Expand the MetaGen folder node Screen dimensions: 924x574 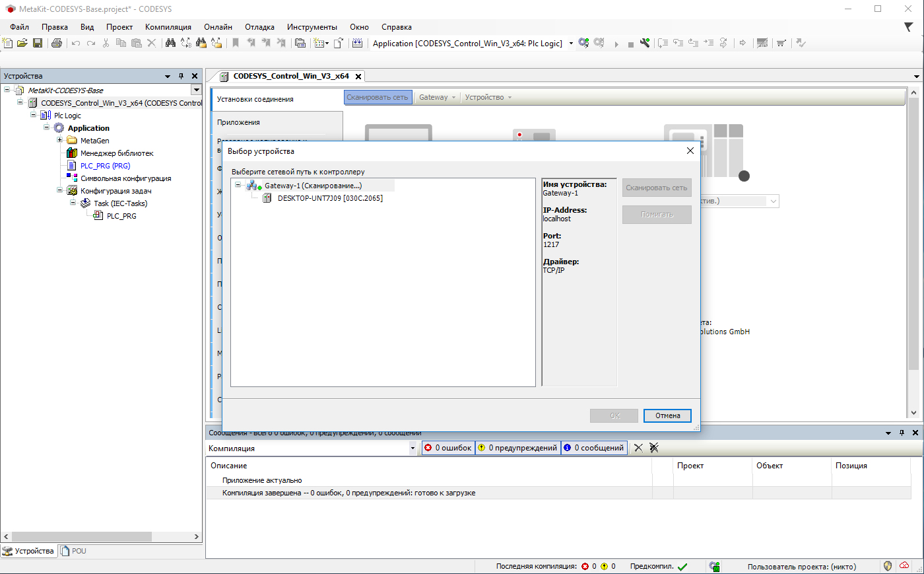tap(59, 140)
